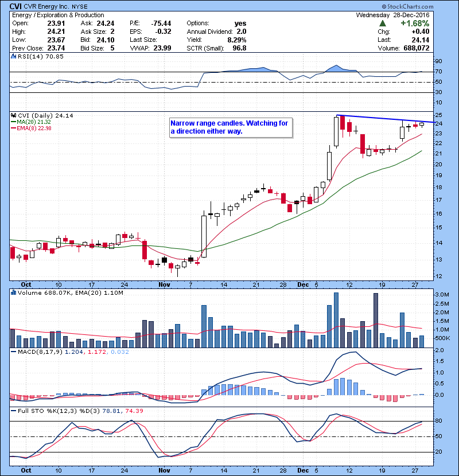Click the RSI indicator icon beside RSI(14)

coord(13,56)
